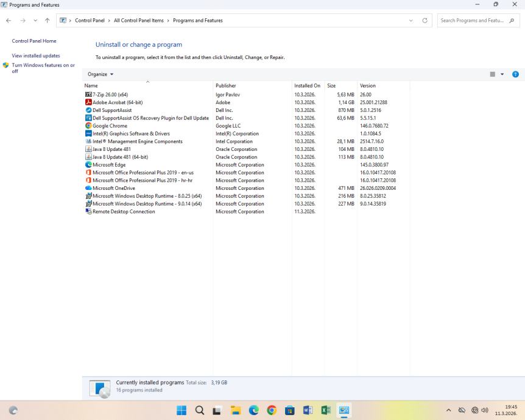Launch Microsoft Edge from the taskbar
Image resolution: width=525 pixels, height=420 pixels.
click(254, 410)
